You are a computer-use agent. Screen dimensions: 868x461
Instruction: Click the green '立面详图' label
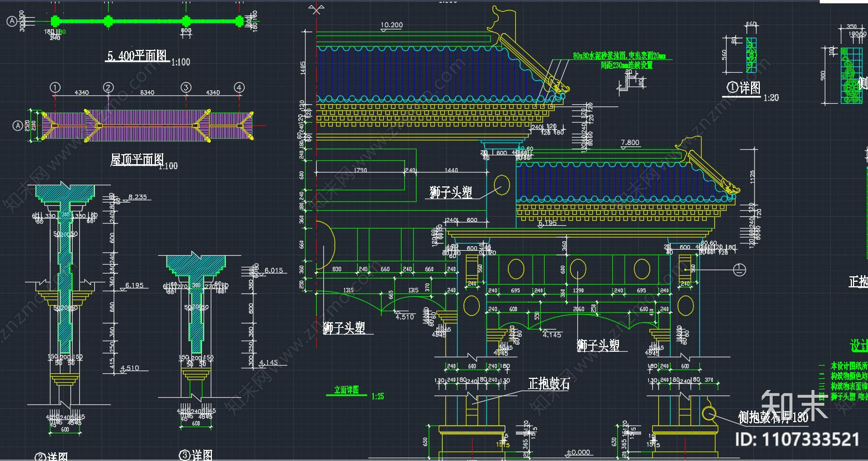coord(346,391)
